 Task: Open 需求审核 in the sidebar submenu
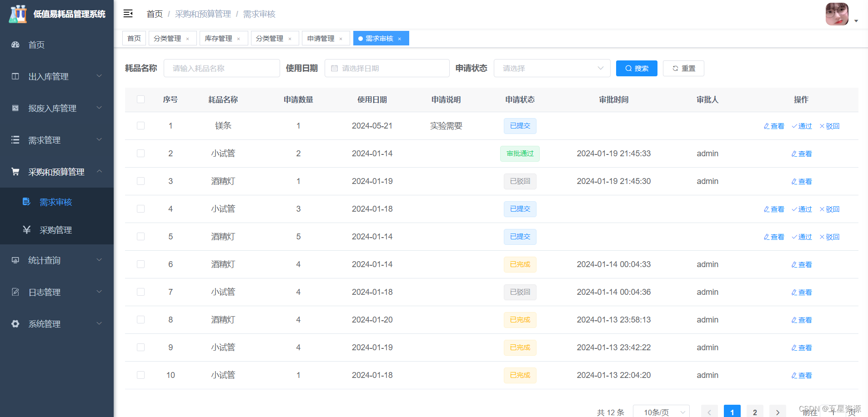[57, 202]
